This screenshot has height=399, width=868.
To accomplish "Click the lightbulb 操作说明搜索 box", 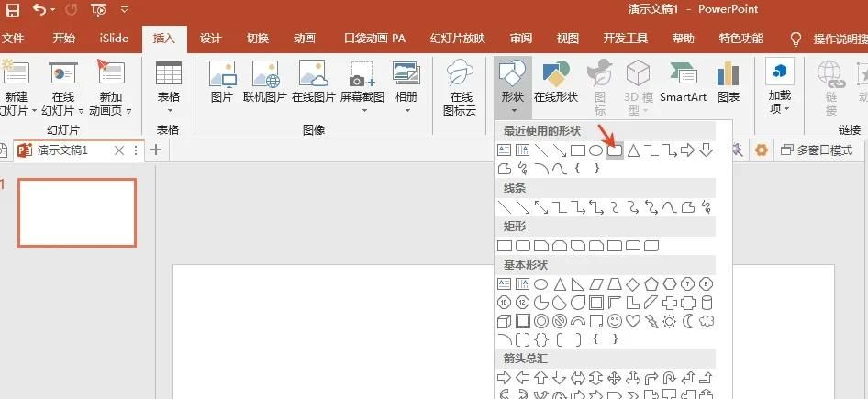I will click(x=829, y=39).
